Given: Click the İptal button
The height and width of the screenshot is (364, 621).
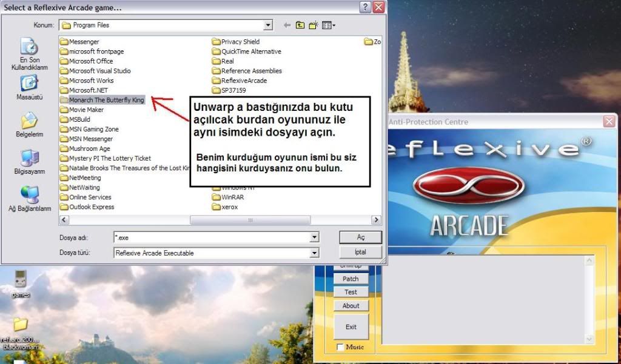Looking at the screenshot, I should [x=360, y=252].
